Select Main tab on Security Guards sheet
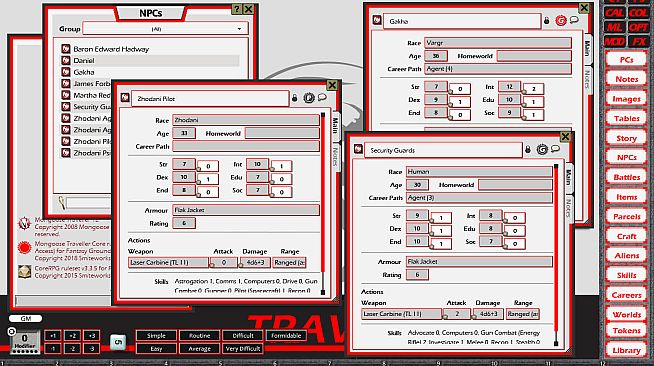Screen dimensions: 654x366 [568, 178]
